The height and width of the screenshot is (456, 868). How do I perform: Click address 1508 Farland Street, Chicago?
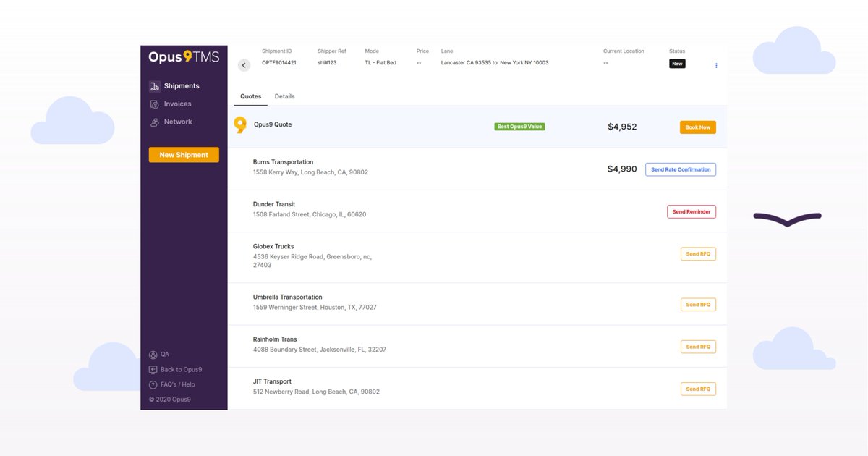pyautogui.click(x=310, y=215)
